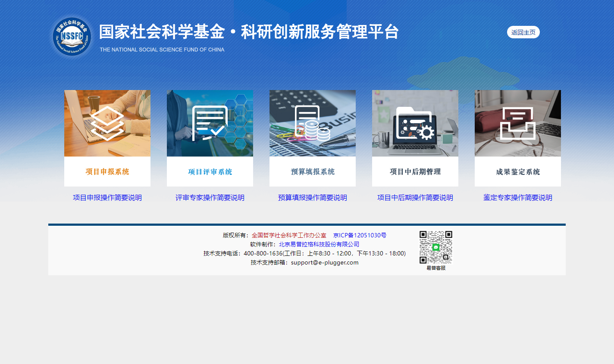
Task: Select the 项目中后期管理 card label
Action: click(415, 171)
